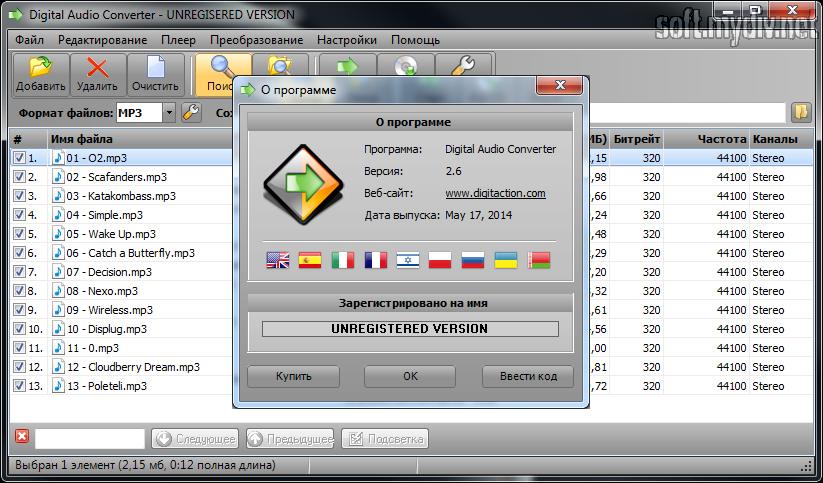The height and width of the screenshot is (483, 823).
Task: Click the Добавить (Add) toolbar button
Action: point(41,75)
